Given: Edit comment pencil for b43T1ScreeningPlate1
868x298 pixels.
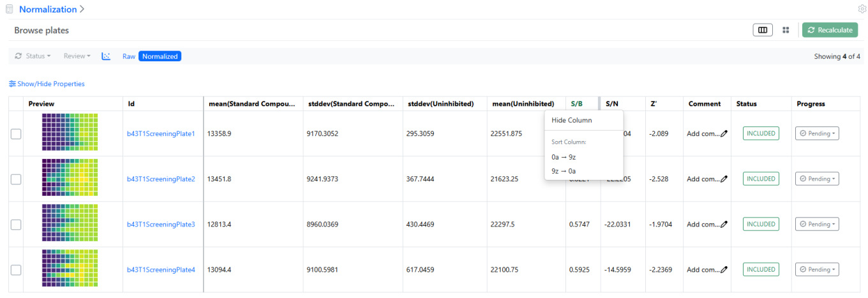Looking at the screenshot, I should (724, 134).
